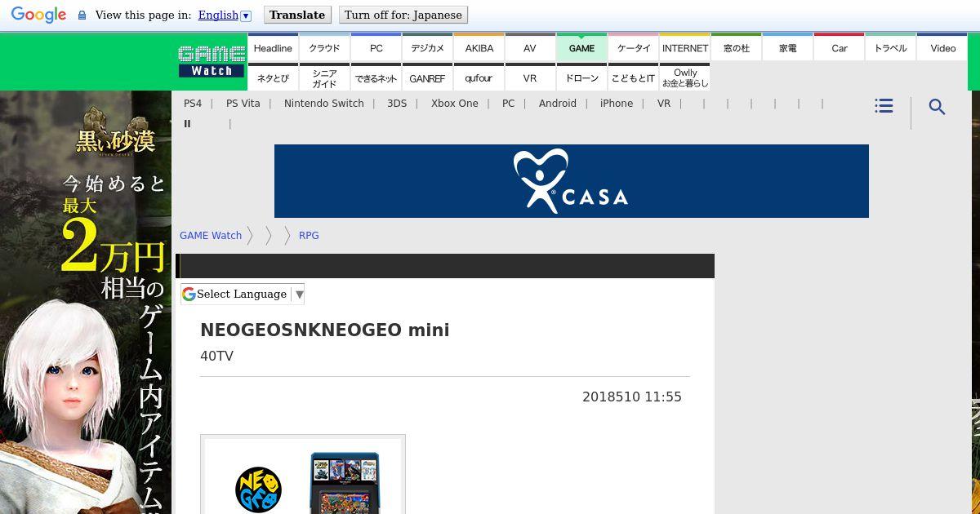Click RPG breadcrumb link
The image size is (980, 514).
(x=309, y=236)
